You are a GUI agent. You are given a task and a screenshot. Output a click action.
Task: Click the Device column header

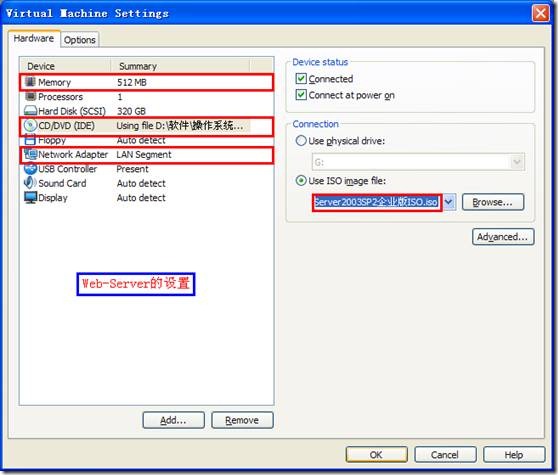tap(66, 66)
